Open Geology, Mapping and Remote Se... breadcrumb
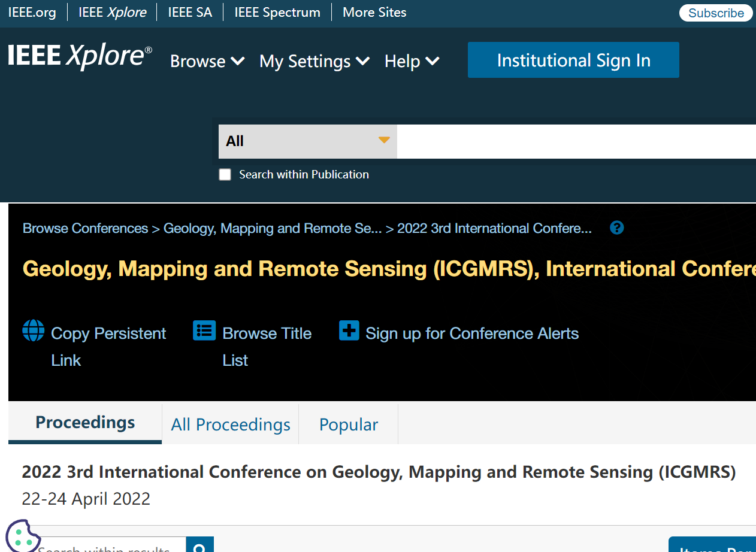 273,228
